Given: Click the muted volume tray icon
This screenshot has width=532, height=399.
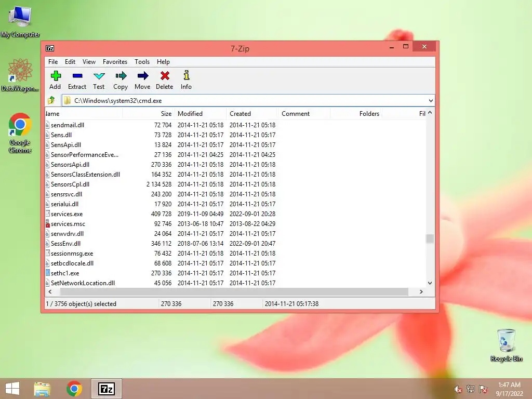Looking at the screenshot, I should [458, 389].
